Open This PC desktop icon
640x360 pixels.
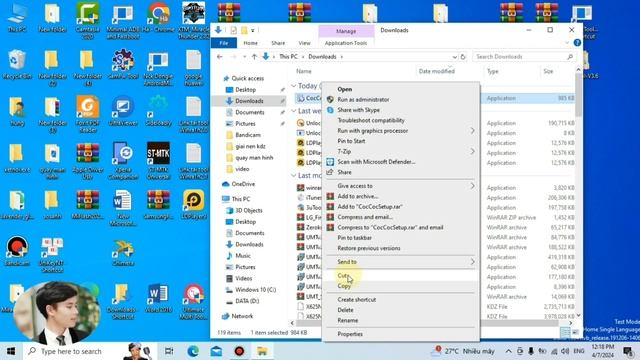coord(17,18)
